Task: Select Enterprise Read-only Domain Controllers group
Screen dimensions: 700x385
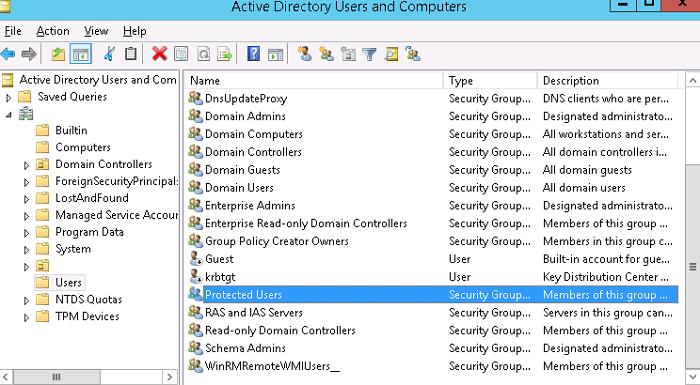Action: pyautogui.click(x=306, y=223)
